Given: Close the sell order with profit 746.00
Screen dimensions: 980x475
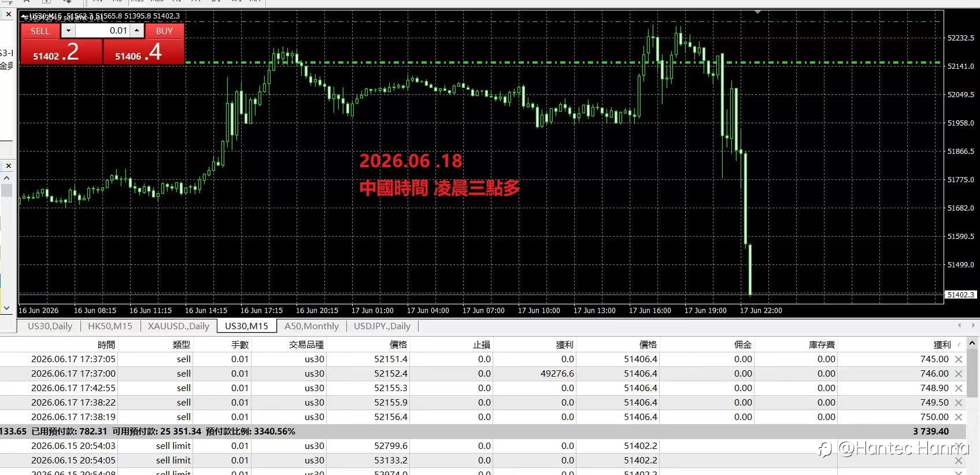Looking at the screenshot, I should (x=959, y=374).
